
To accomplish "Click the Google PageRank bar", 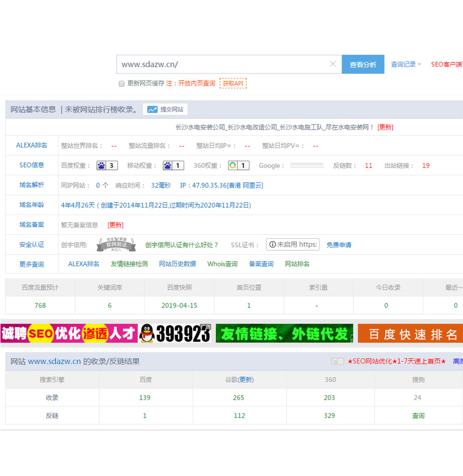I will [307, 165].
